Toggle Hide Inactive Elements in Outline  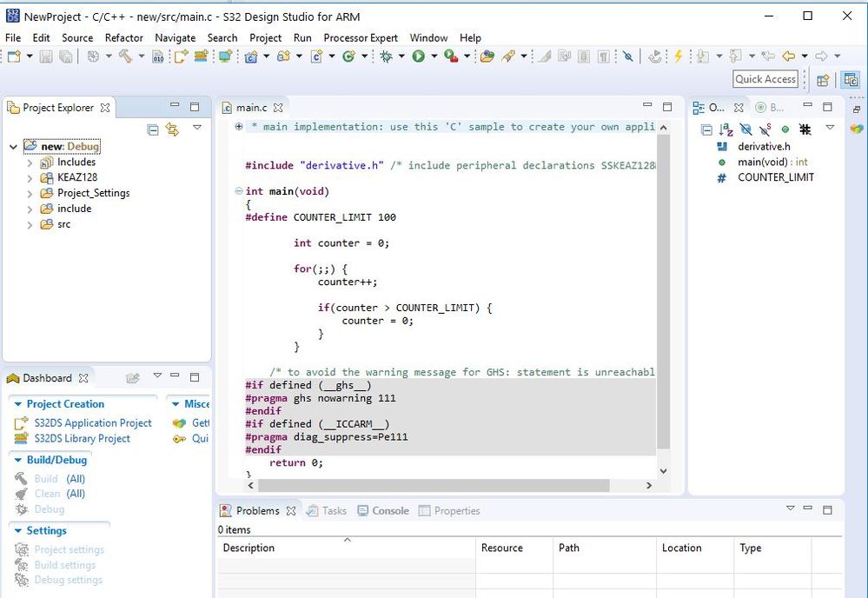coord(805,130)
